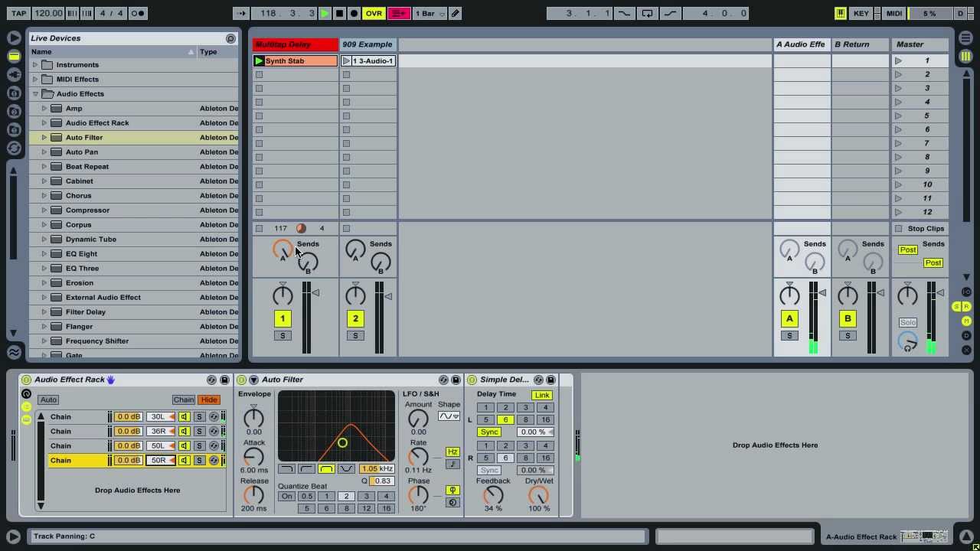Launch scene 1 in Master track
980x551 pixels.
click(x=898, y=61)
